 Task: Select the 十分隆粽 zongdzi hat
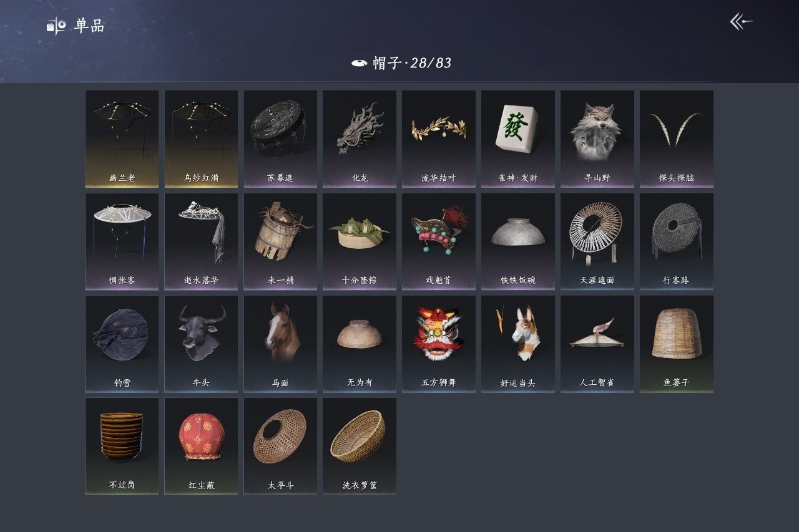pyautogui.click(x=360, y=241)
